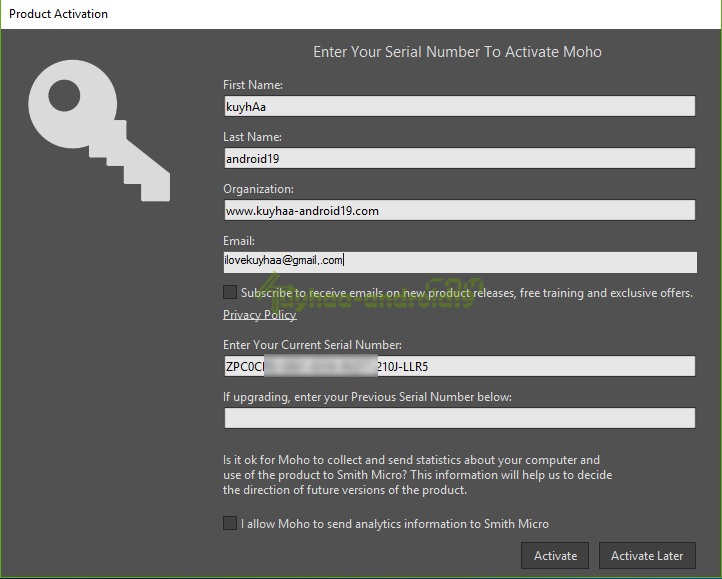
Task: Click the 'Last Name:' label
Action: point(252,137)
